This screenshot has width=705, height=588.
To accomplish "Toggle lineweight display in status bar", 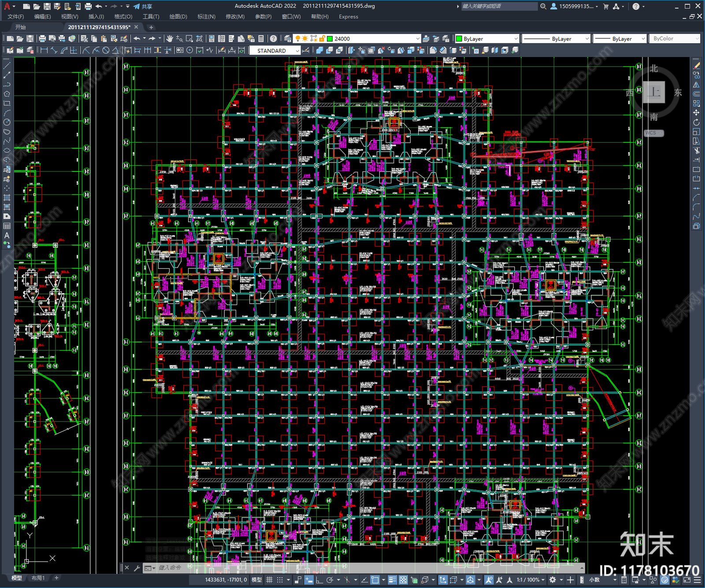I will click(x=392, y=580).
